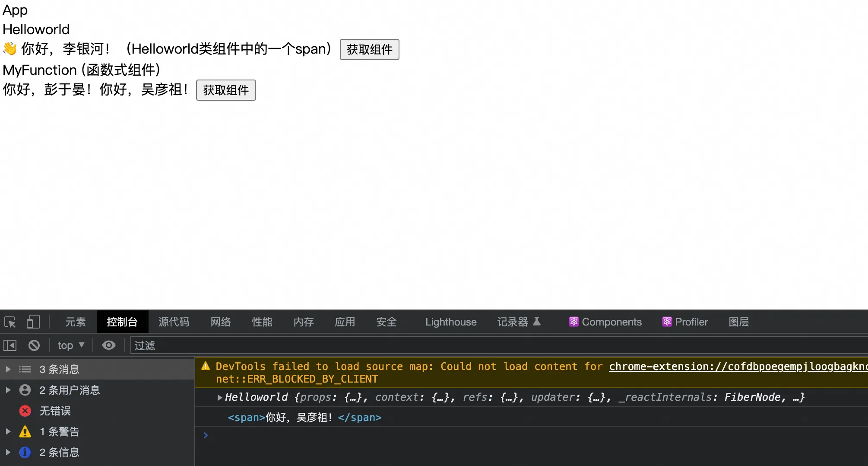868x466 pixels.
Task: Expand the 2 条用户消息 group
Action: coord(8,390)
